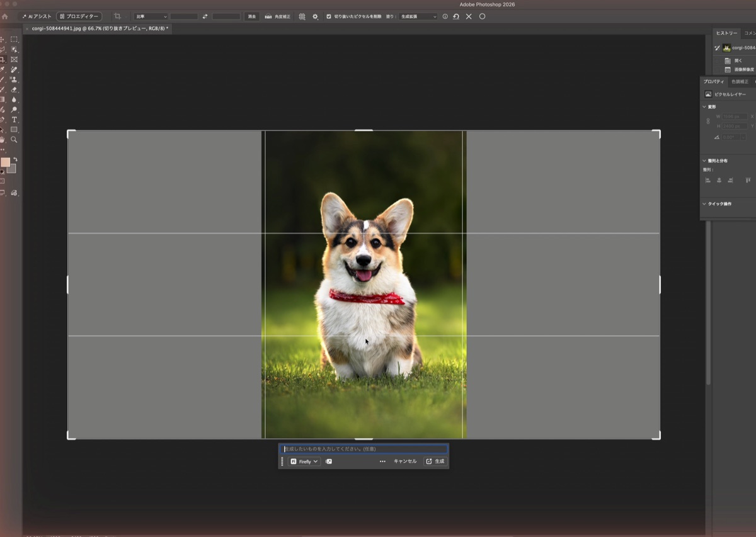Activate the 角度補正 straighten tool

[278, 16]
